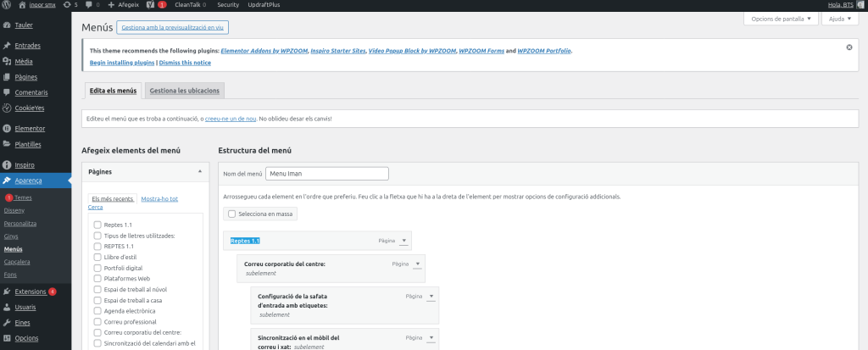Open the Yoast SEO admin bar icon
The width and height of the screenshot is (868, 350).
[150, 5]
